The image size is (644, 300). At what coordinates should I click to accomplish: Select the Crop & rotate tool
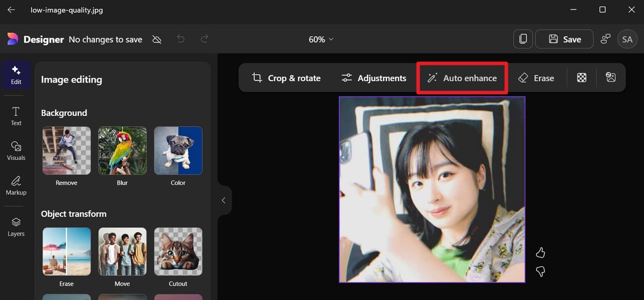[x=288, y=78]
